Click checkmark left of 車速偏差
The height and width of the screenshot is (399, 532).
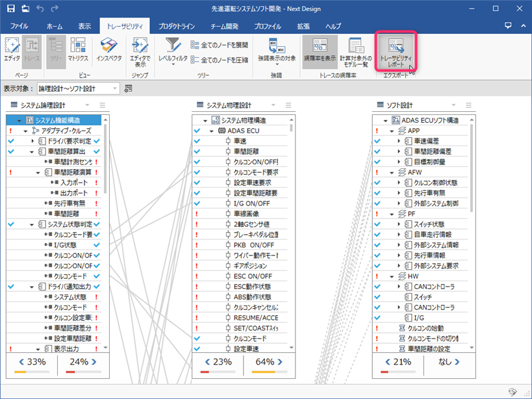tap(377, 141)
